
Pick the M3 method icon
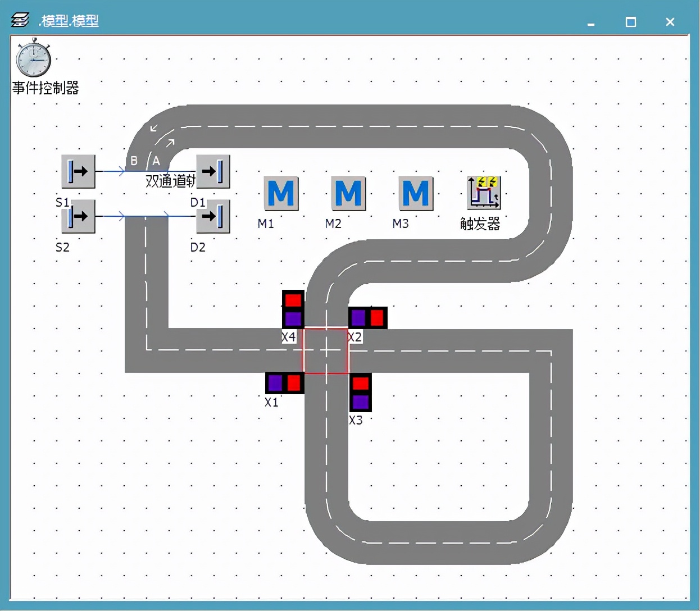click(416, 194)
